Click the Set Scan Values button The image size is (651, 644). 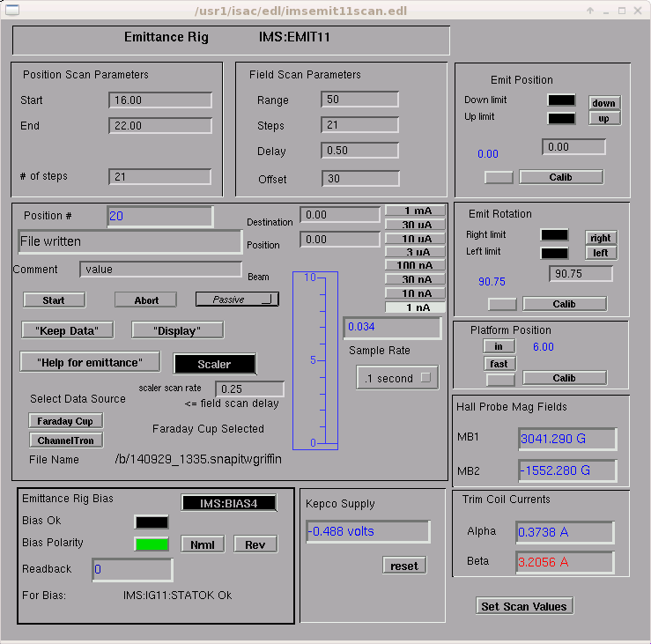524,606
